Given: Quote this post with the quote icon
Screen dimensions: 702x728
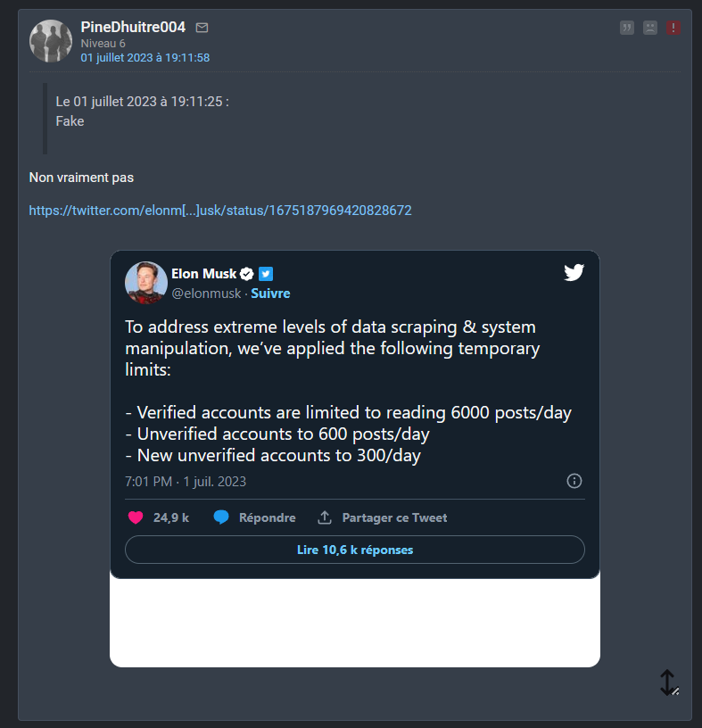Looking at the screenshot, I should click(627, 28).
